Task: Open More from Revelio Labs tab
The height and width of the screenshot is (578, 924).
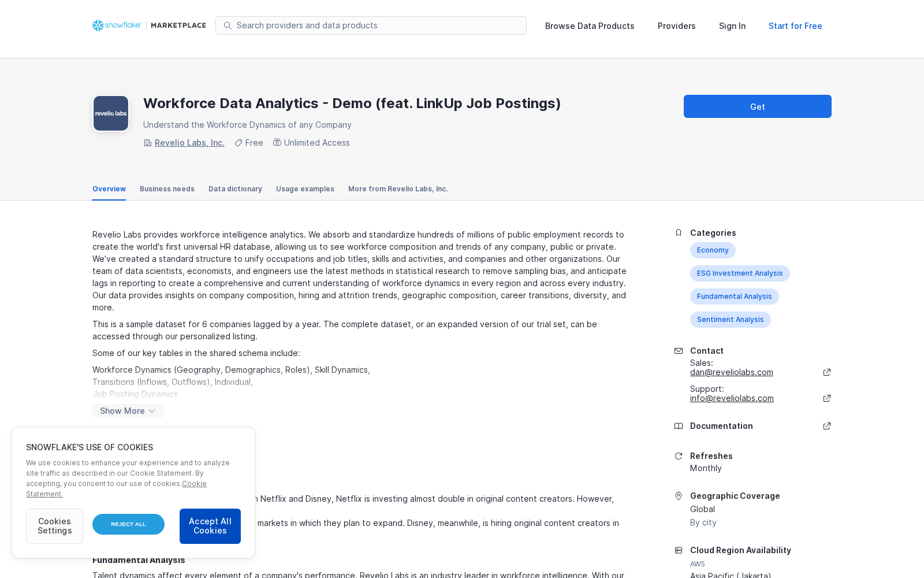Action: pos(398,189)
